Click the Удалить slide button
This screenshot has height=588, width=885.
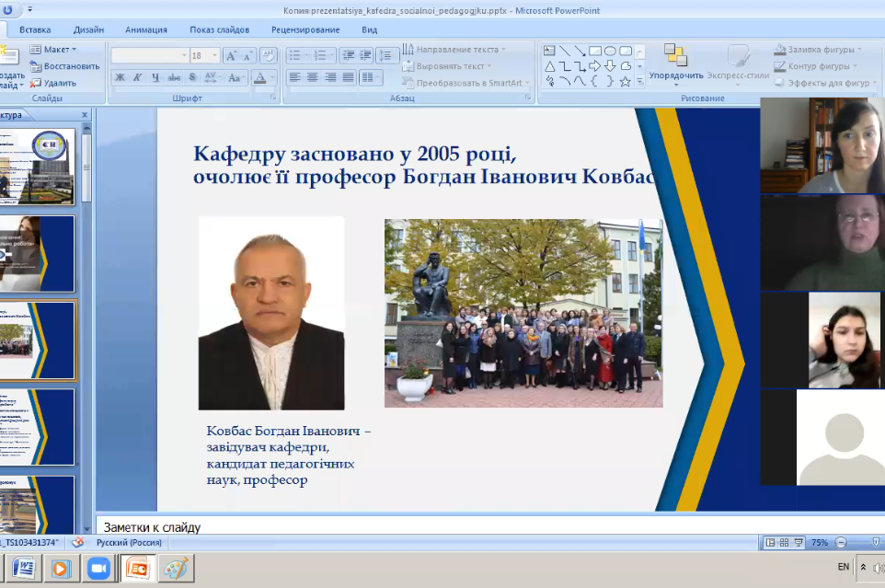point(59,83)
